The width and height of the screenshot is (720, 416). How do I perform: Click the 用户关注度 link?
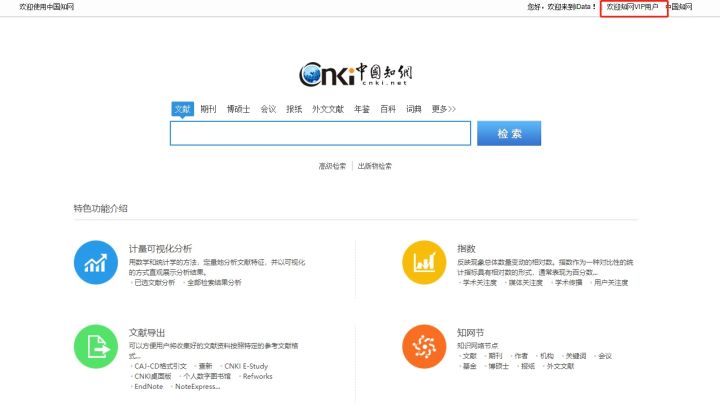point(611,282)
